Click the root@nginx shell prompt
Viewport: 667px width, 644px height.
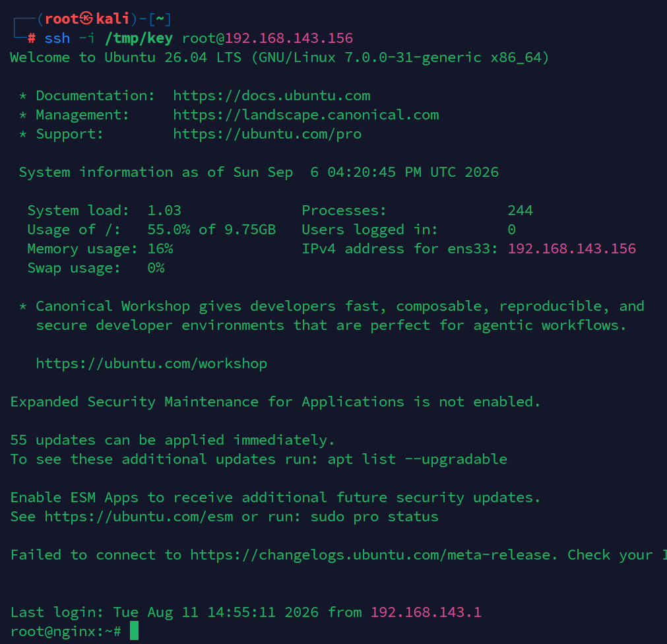pos(66,631)
